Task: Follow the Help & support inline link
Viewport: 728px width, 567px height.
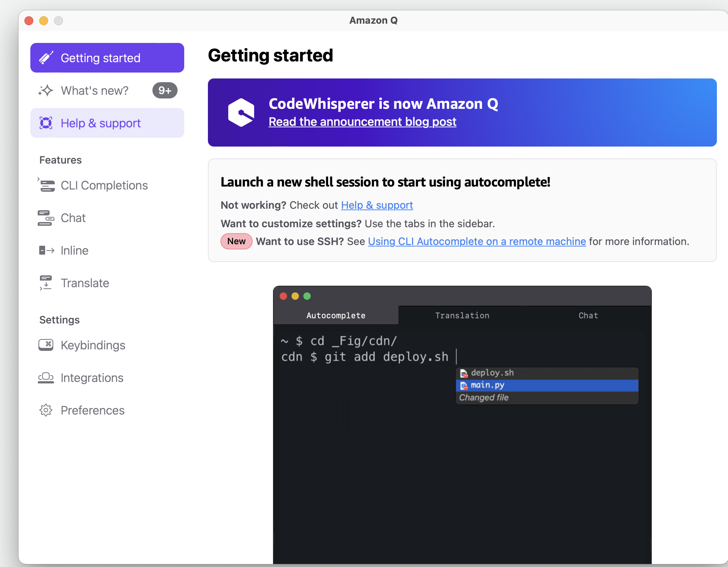Action: click(377, 205)
